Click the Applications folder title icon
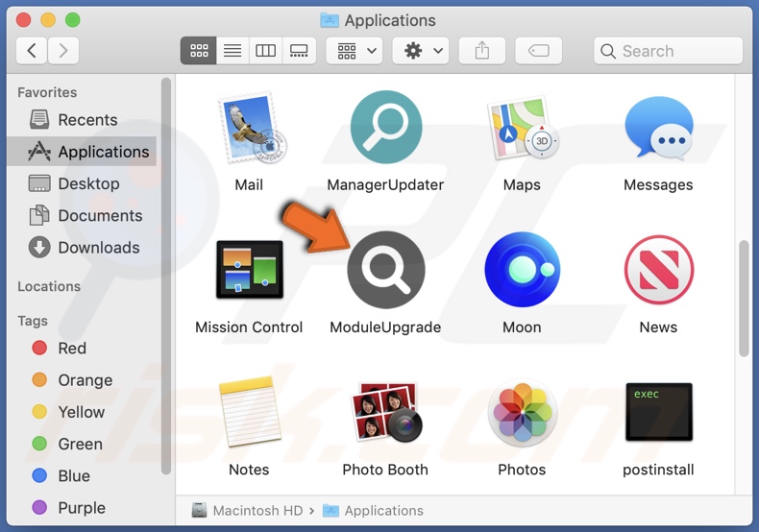Screen dimensions: 759x532 pyautogui.click(x=330, y=20)
